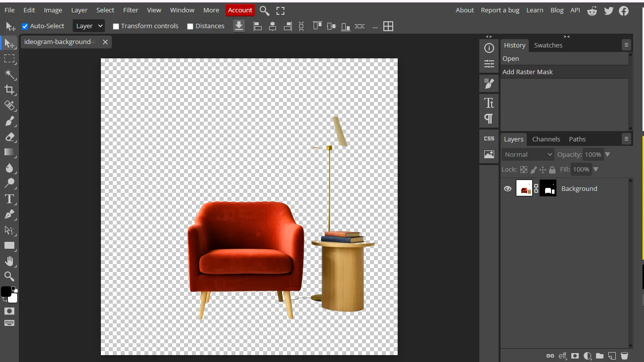Open the Brush settings panel icon
Image resolution: width=644 pixels, height=362 pixels.
(x=489, y=84)
